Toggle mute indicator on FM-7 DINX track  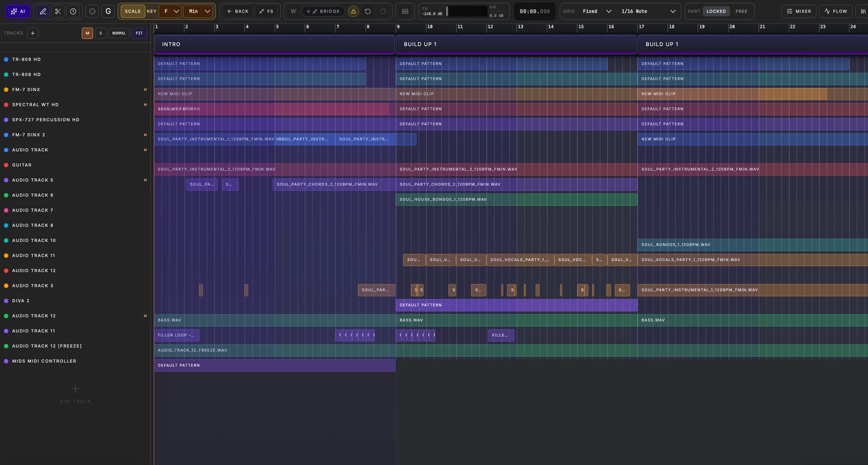(145, 90)
